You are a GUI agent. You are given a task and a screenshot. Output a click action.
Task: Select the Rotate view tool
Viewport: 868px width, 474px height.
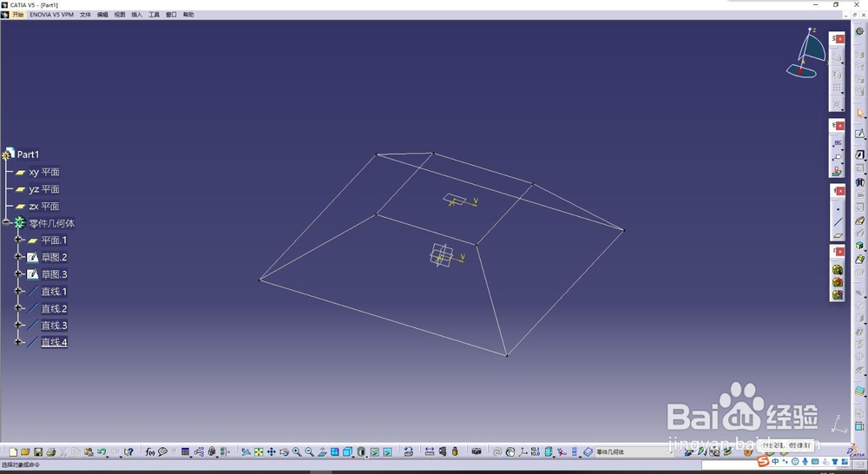point(284,451)
